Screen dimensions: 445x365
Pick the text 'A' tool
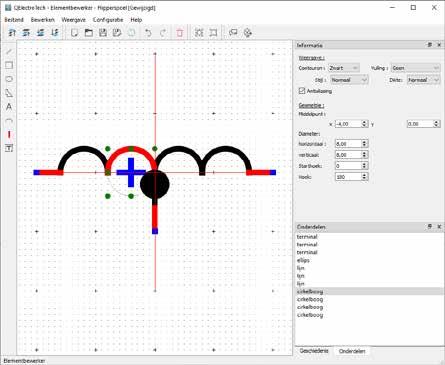(x=9, y=107)
